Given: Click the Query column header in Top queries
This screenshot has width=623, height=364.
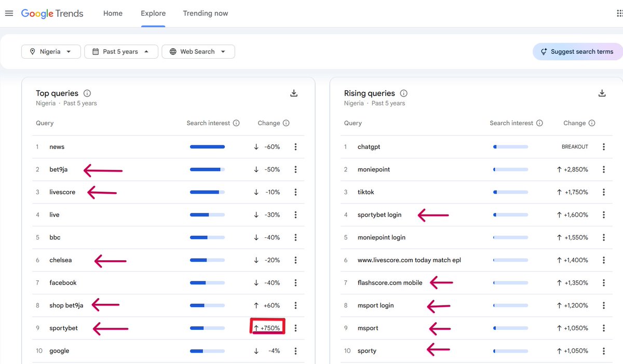Looking at the screenshot, I should point(45,123).
